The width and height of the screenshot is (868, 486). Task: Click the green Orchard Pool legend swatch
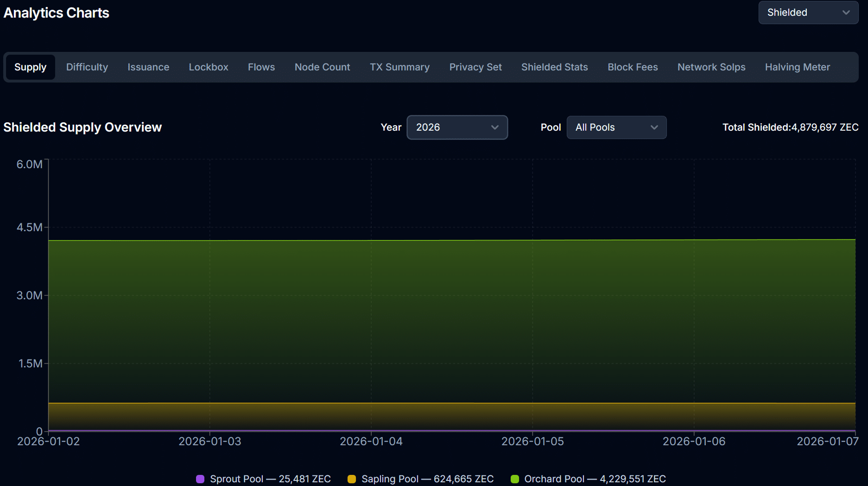pos(514,479)
